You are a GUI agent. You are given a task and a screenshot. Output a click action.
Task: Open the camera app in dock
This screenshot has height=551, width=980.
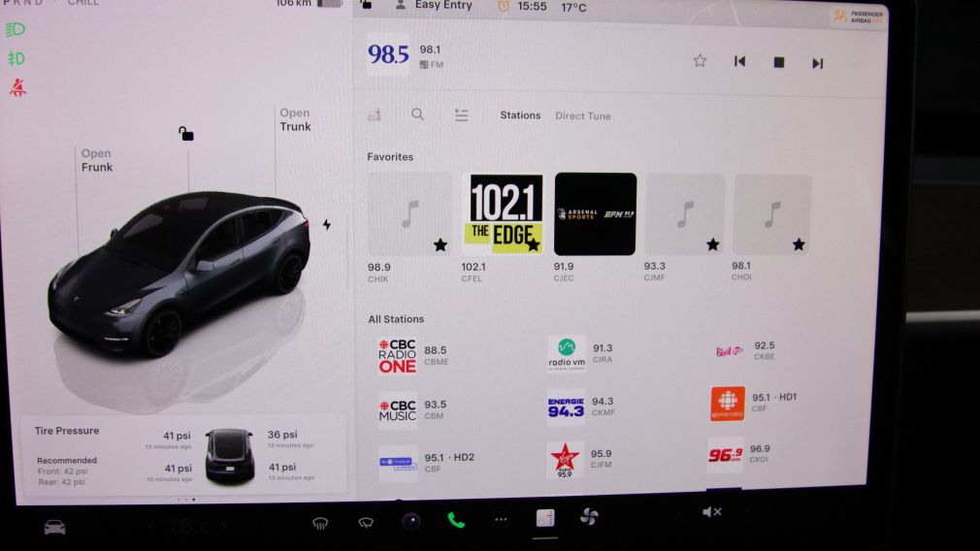(x=410, y=521)
